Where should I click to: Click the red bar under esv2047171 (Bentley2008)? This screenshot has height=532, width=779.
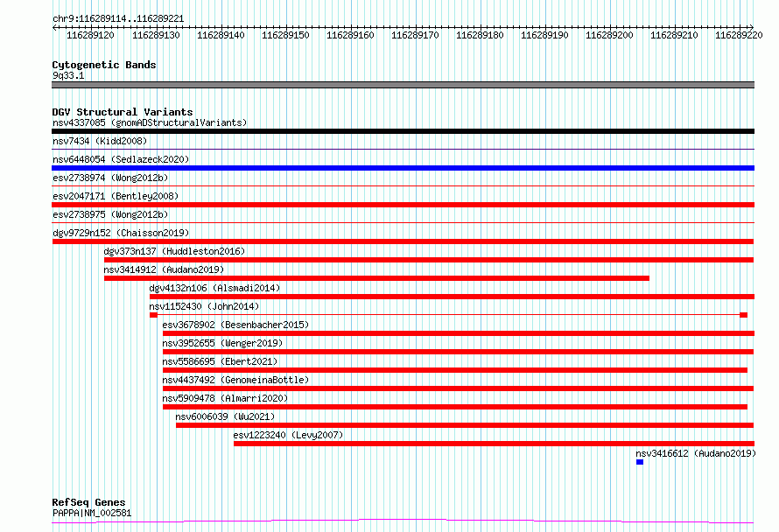pos(403,205)
